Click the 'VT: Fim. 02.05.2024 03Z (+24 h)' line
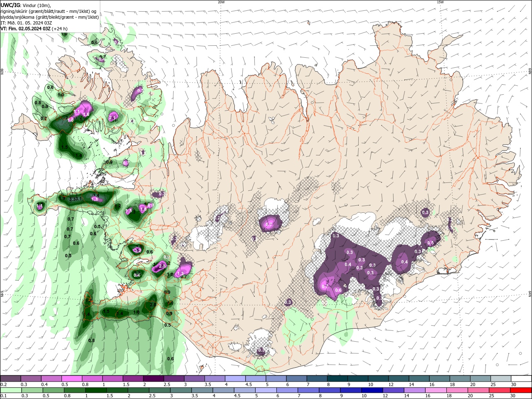532x399 pixels. [34, 29]
